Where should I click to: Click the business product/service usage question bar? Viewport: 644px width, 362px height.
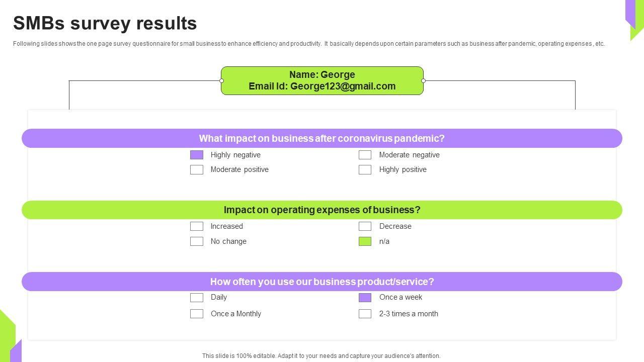click(x=322, y=282)
